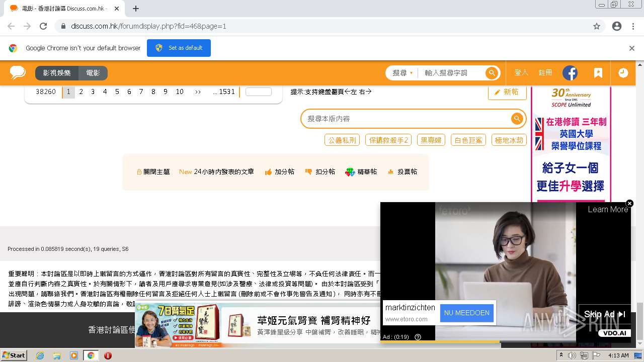Select the 電影 breadcrumb tab
The image size is (644, 362).
tap(93, 73)
